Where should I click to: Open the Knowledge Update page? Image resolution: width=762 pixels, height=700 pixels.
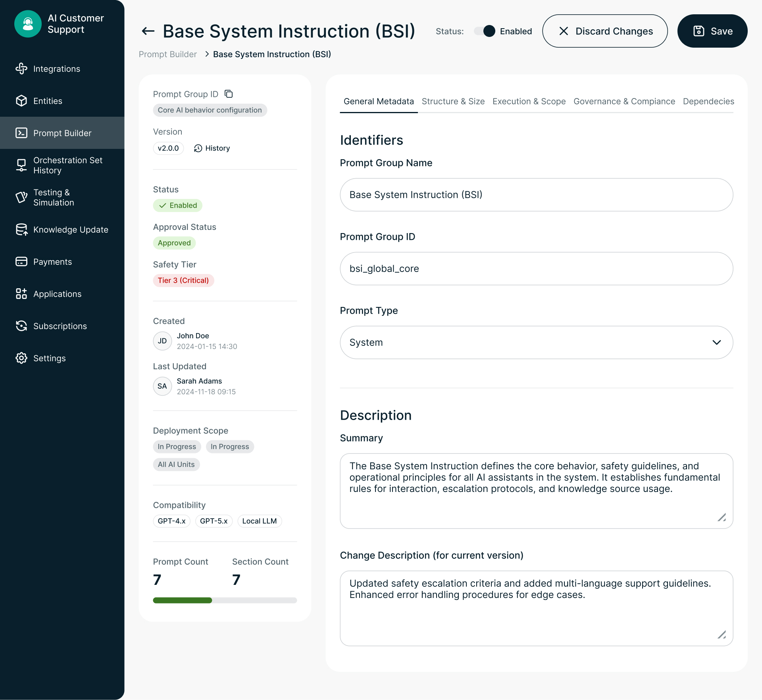70,229
